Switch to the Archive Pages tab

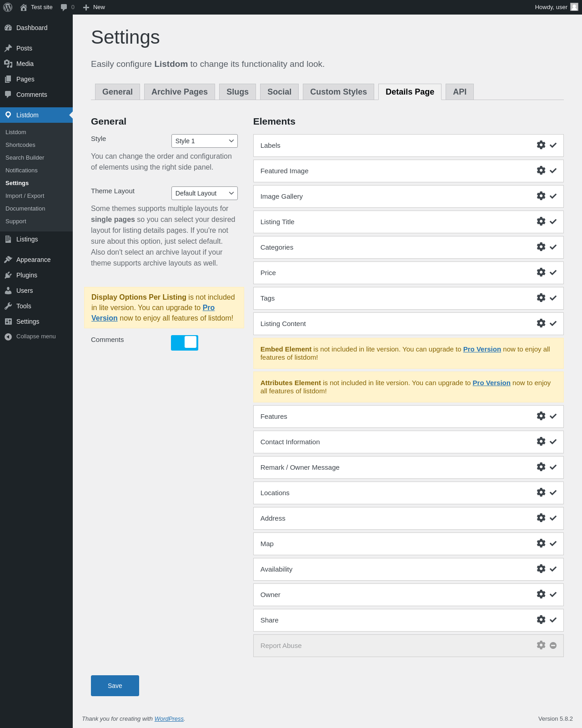tap(179, 92)
